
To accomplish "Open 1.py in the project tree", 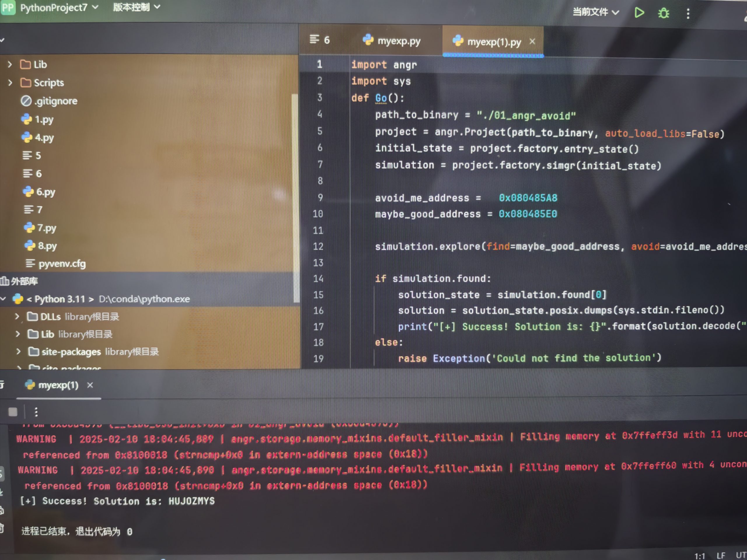I will [x=37, y=119].
